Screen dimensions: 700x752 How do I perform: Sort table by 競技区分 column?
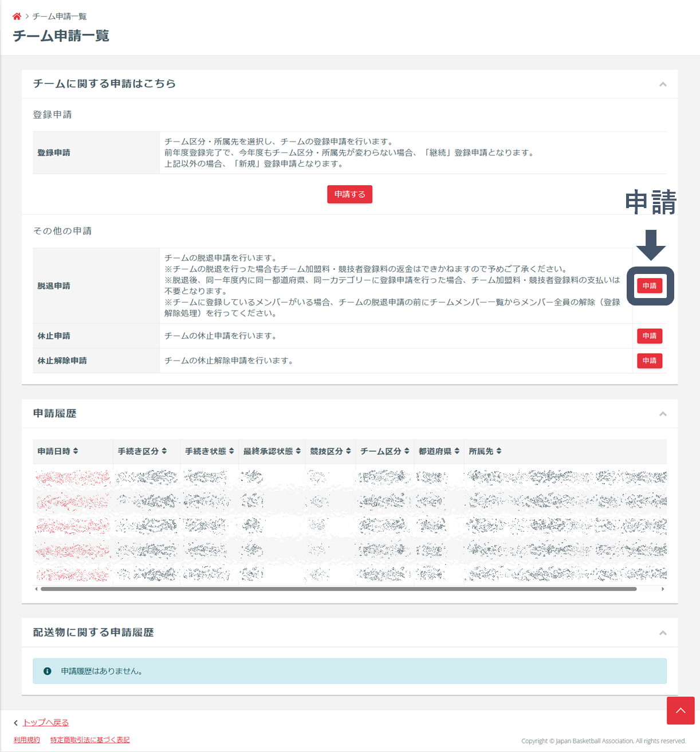click(330, 452)
